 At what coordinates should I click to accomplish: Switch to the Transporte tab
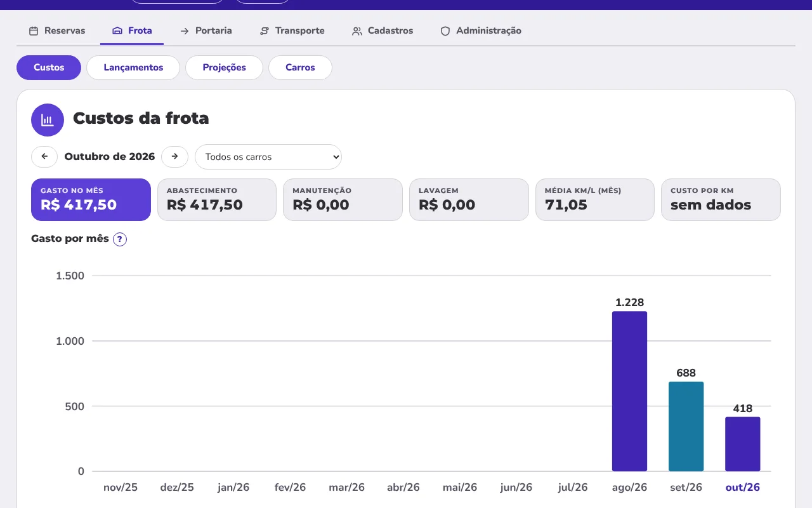292,30
